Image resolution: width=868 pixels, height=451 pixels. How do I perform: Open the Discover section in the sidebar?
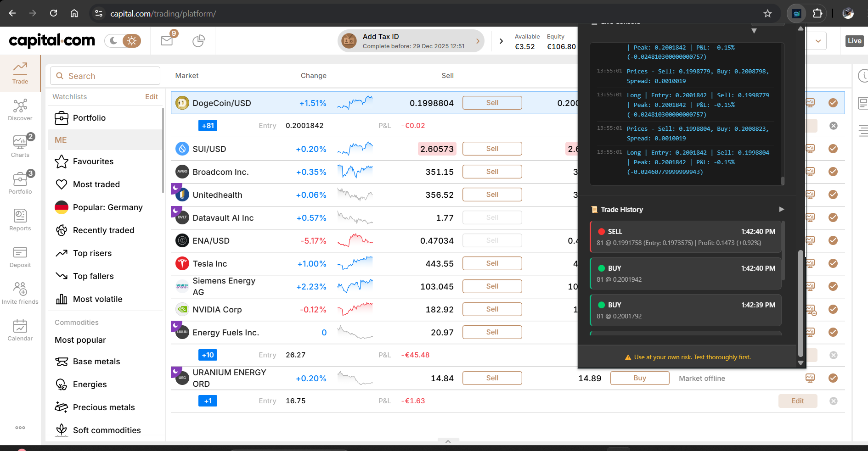pos(20,110)
